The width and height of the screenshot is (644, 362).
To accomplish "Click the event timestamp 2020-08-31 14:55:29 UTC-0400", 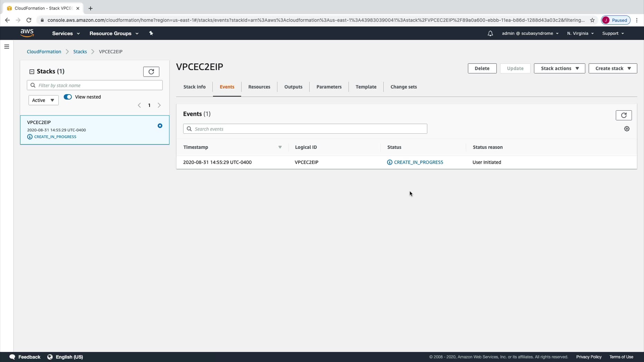I will 217,162.
